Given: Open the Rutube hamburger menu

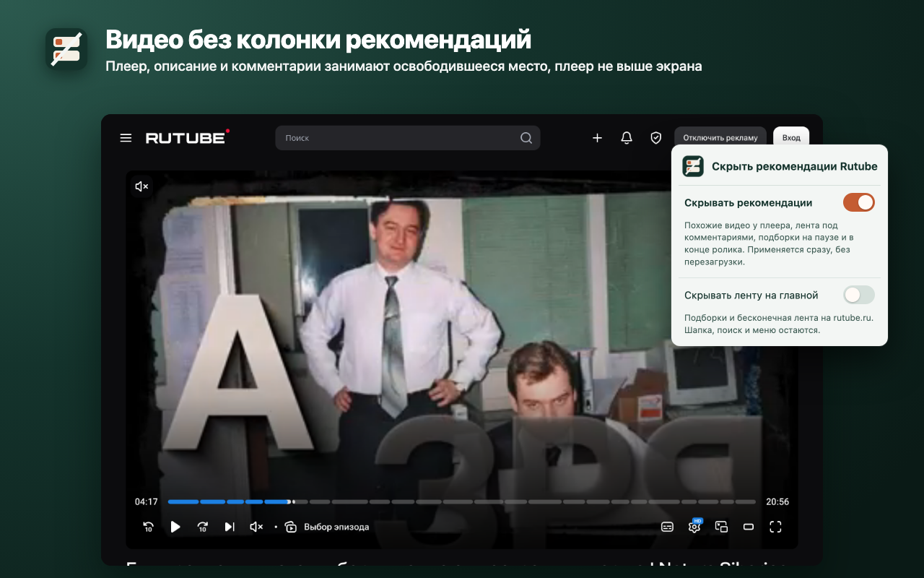Looking at the screenshot, I should point(126,137).
